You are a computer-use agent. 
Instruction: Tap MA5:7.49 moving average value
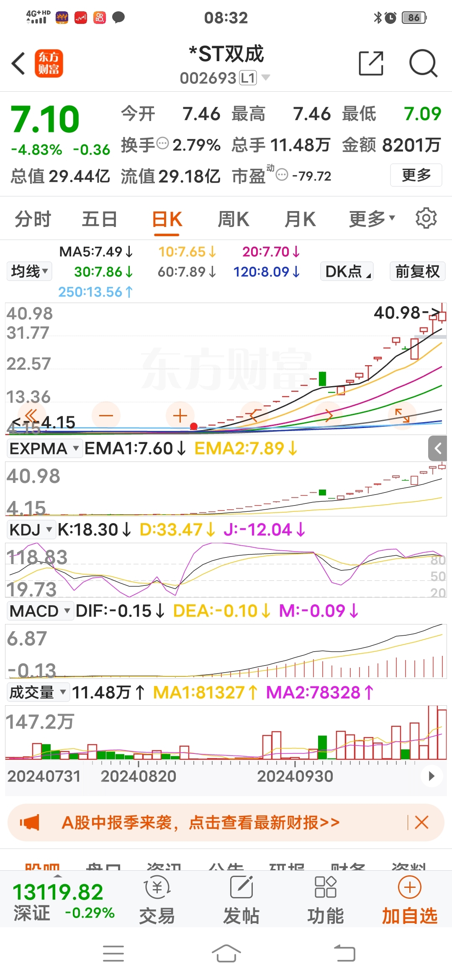[x=96, y=252]
